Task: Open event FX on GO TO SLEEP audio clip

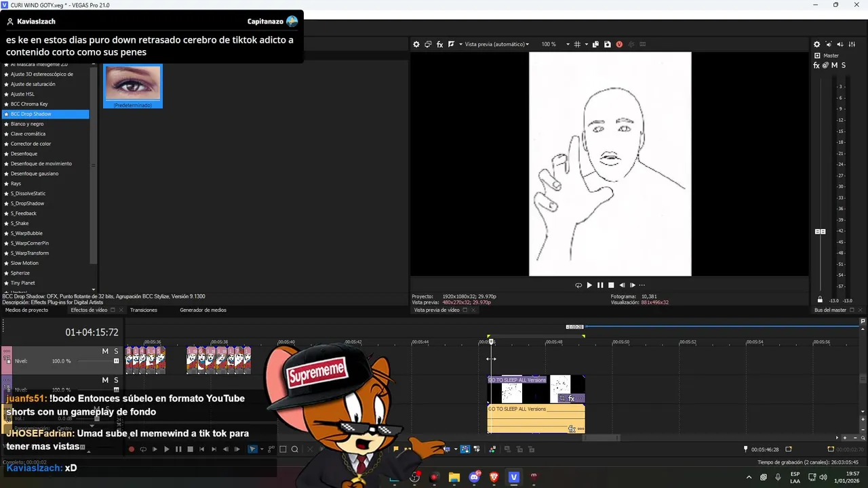Action: pyautogui.click(x=572, y=429)
